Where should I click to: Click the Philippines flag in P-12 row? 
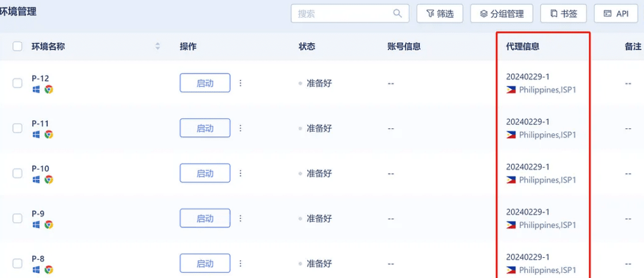pos(511,90)
